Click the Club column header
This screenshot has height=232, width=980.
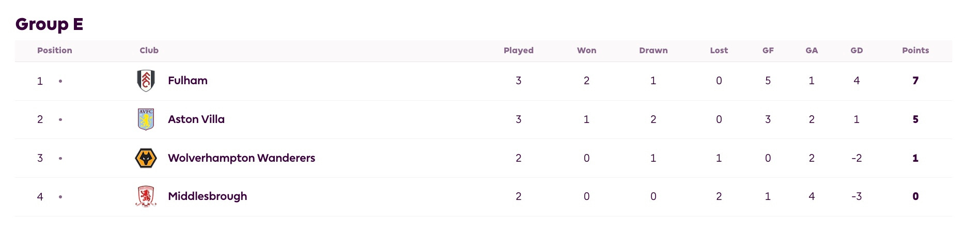tap(149, 50)
